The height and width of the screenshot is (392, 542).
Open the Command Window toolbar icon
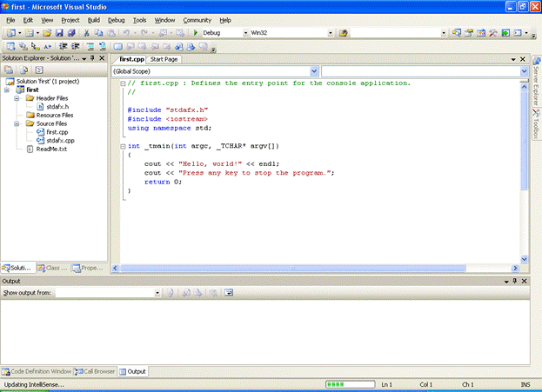click(518, 33)
